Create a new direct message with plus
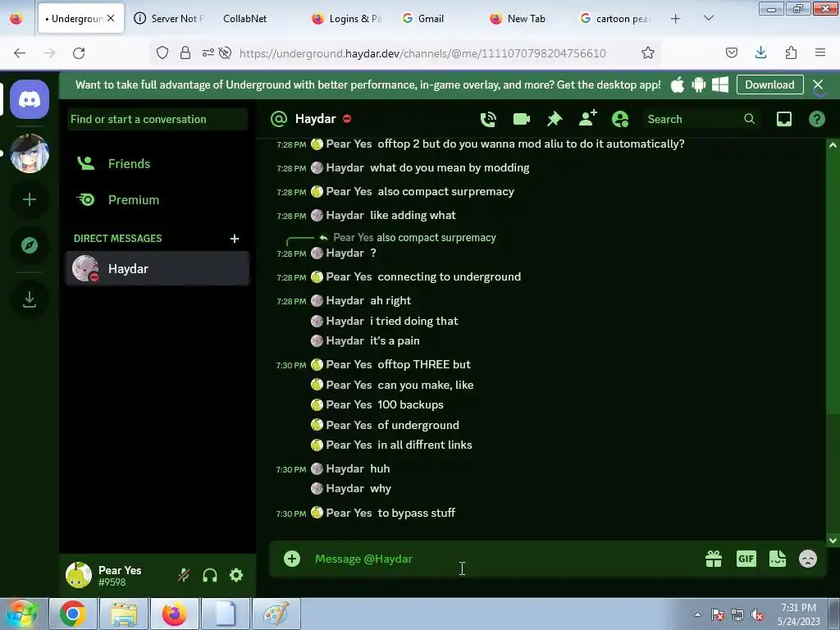 [234, 239]
